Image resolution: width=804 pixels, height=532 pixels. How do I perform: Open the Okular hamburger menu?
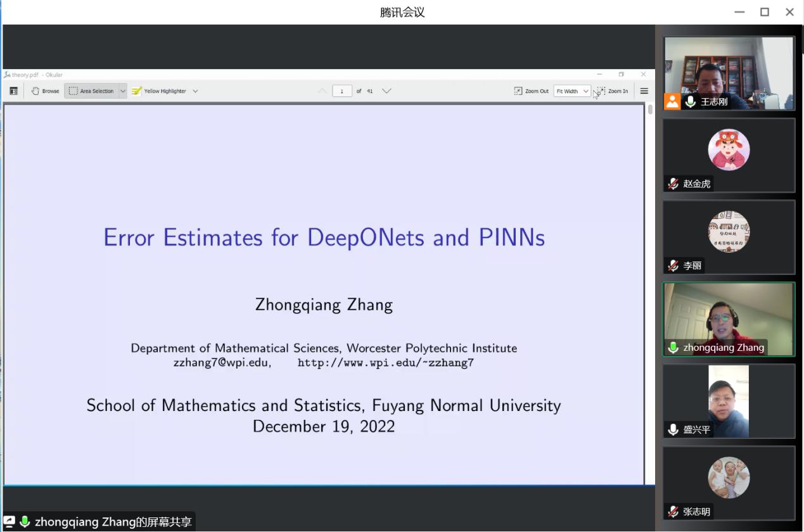644,91
